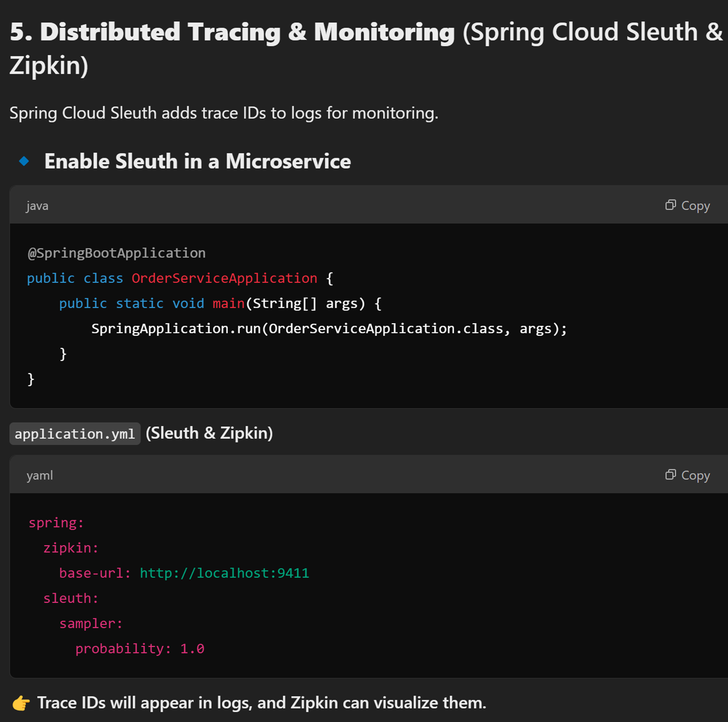The height and width of the screenshot is (722, 728).
Task: Click the '(Sleuth & Zipkin)' label
Action: click(x=209, y=433)
